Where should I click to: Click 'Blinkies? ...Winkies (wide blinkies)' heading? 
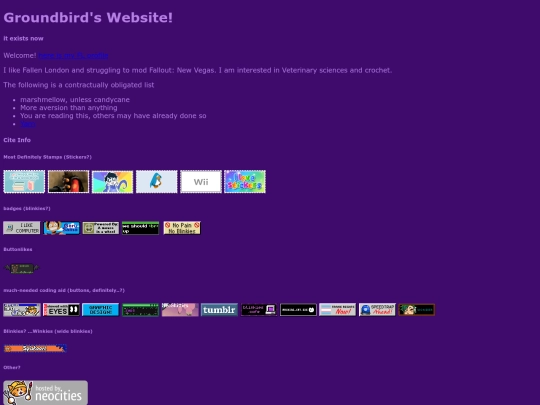[48, 331]
